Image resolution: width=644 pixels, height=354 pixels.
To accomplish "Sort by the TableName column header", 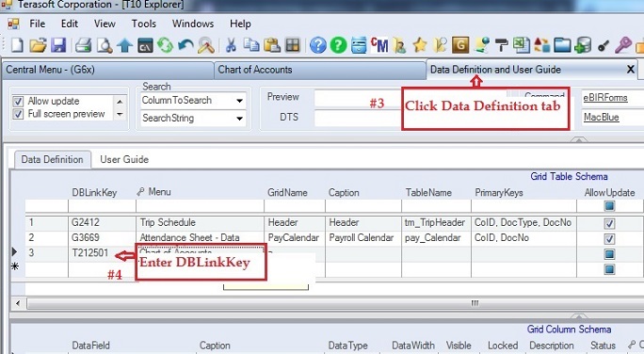I will tap(428, 193).
